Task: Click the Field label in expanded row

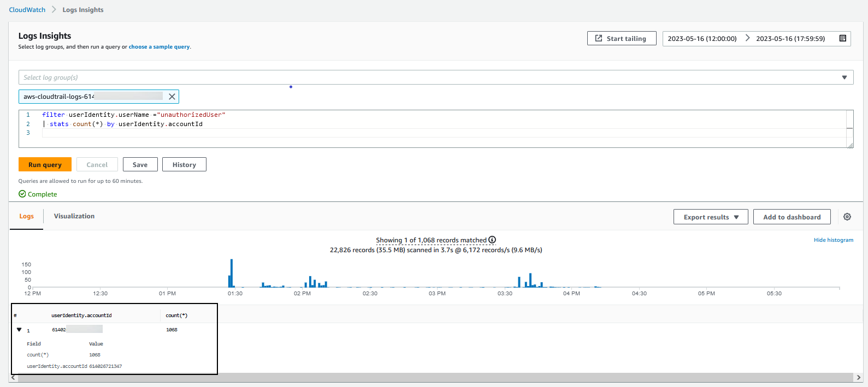Action: (34, 344)
